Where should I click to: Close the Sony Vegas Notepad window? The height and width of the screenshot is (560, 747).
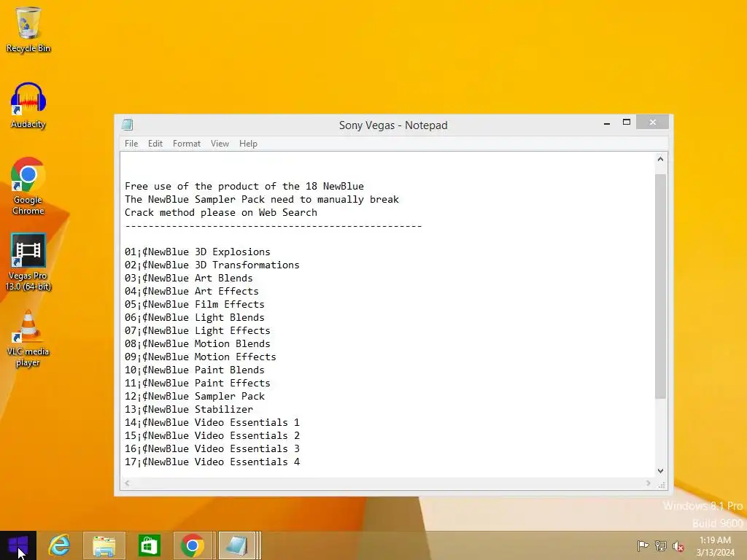(x=653, y=122)
